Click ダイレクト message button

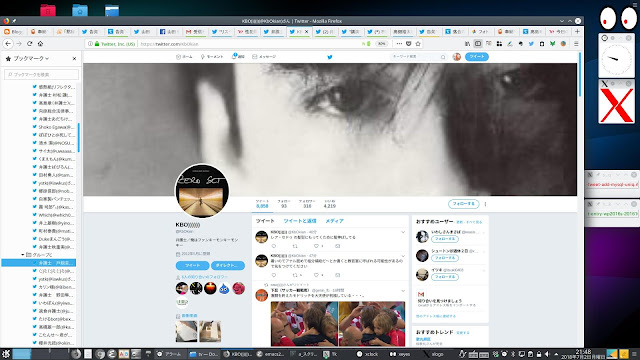tap(228, 265)
